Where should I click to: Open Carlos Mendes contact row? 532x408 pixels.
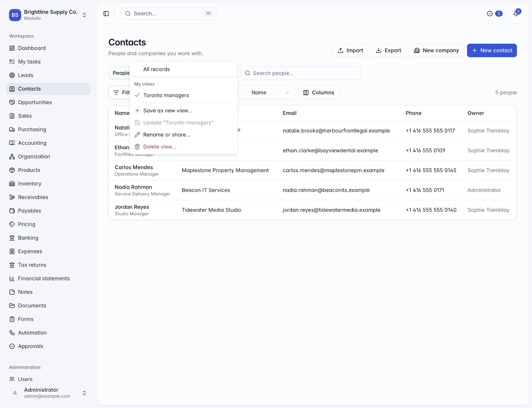point(312,170)
